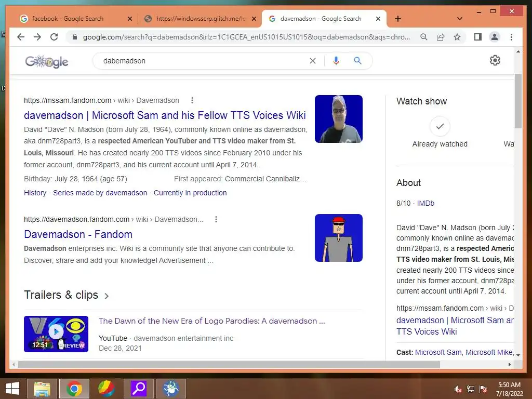Viewport: 532px width, 399px height.
Task: Open the purple magnifier taskbar app
Action: point(138,389)
